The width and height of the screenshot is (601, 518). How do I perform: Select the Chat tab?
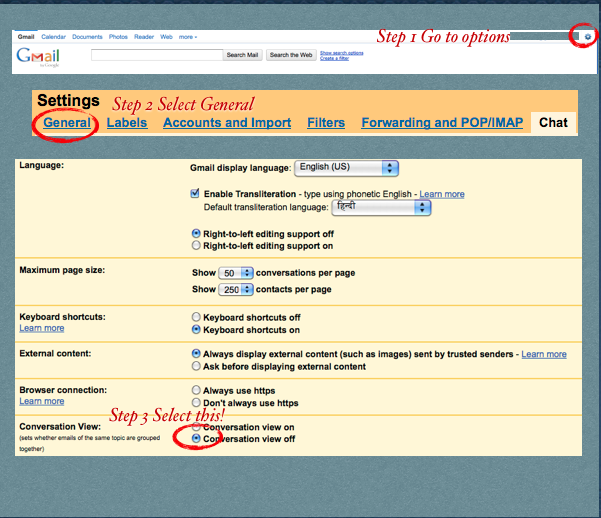(553, 123)
